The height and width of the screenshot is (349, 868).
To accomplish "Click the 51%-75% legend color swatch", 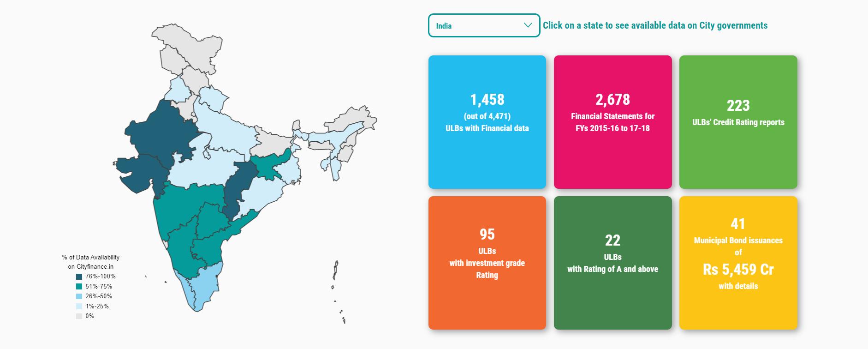I will pos(79,287).
